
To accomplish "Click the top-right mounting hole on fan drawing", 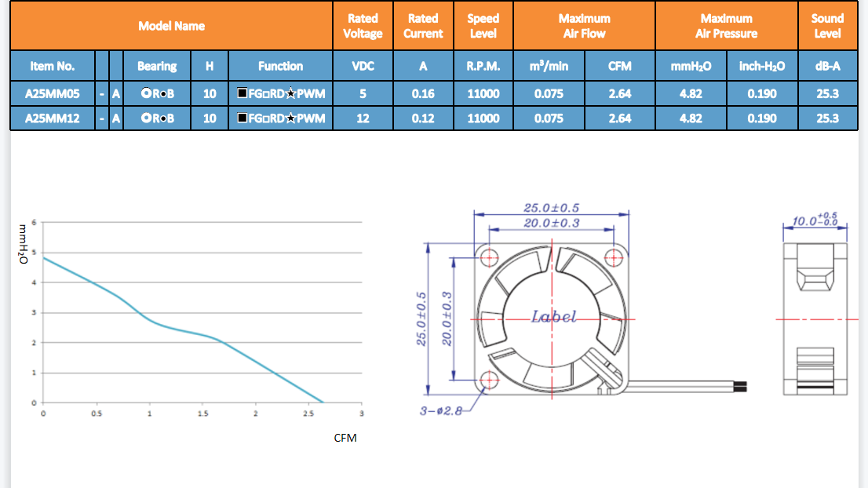I will 615,257.
